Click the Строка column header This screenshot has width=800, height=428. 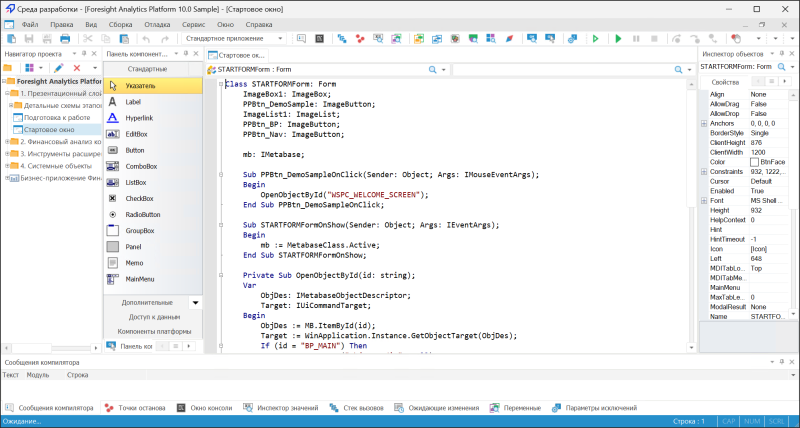tap(78, 375)
